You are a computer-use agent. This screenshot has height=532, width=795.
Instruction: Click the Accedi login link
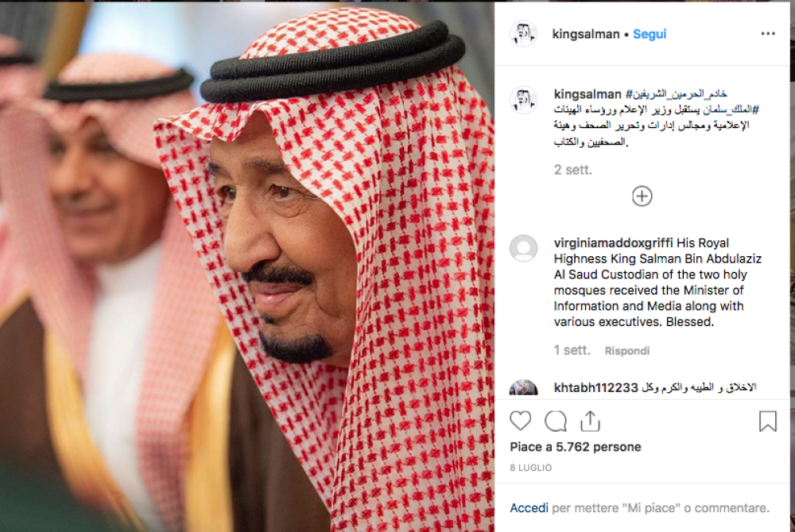tap(529, 507)
